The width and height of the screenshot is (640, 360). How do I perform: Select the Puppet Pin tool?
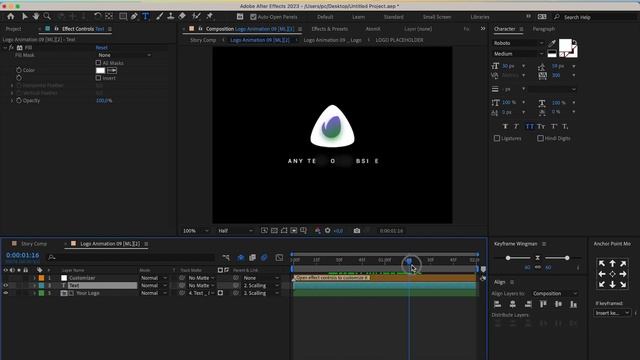tap(209, 16)
